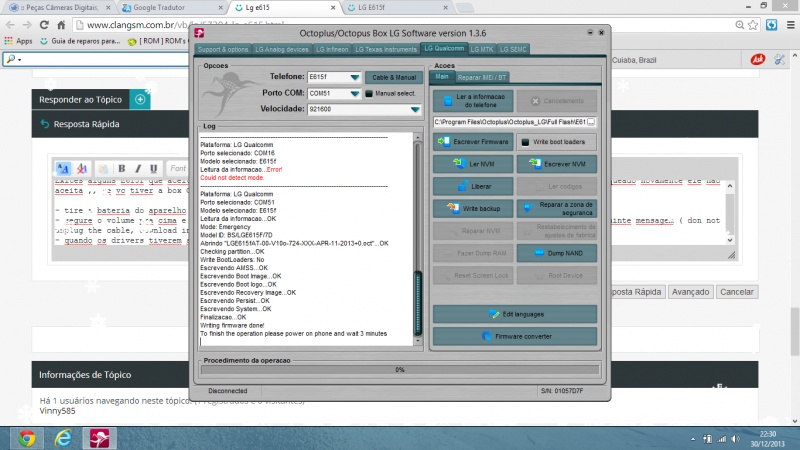
Task: Open Chrome menu icon
Action: (790, 25)
